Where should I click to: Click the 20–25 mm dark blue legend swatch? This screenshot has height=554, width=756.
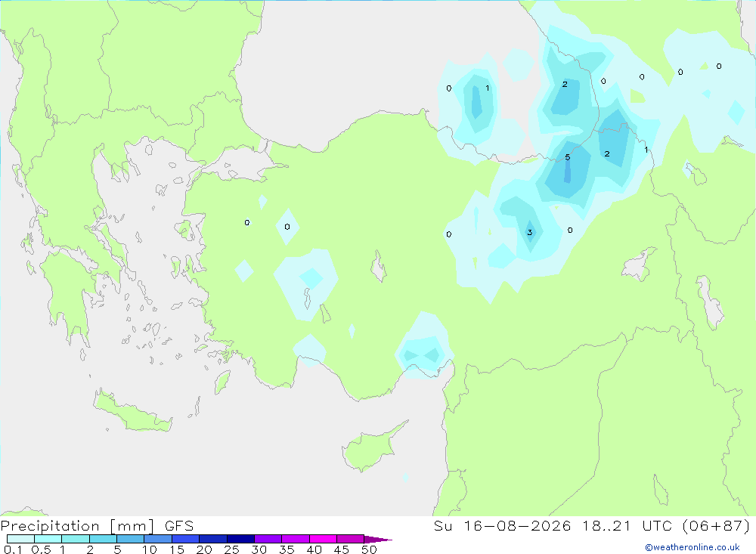[213, 539]
